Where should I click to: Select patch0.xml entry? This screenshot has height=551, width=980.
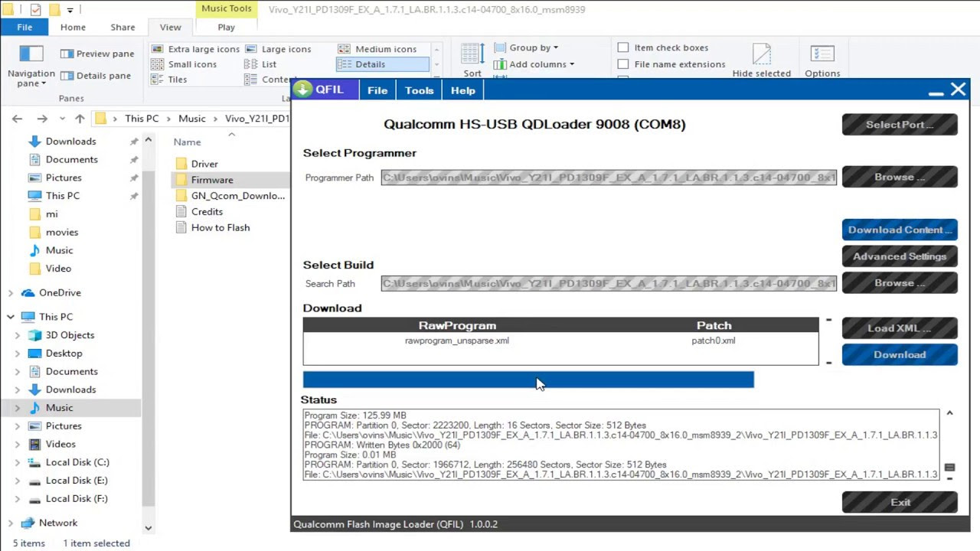coord(714,341)
